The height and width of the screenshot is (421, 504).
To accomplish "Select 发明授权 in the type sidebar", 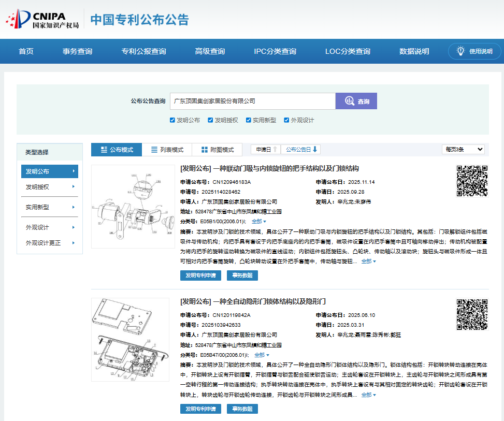I will click(x=50, y=187).
